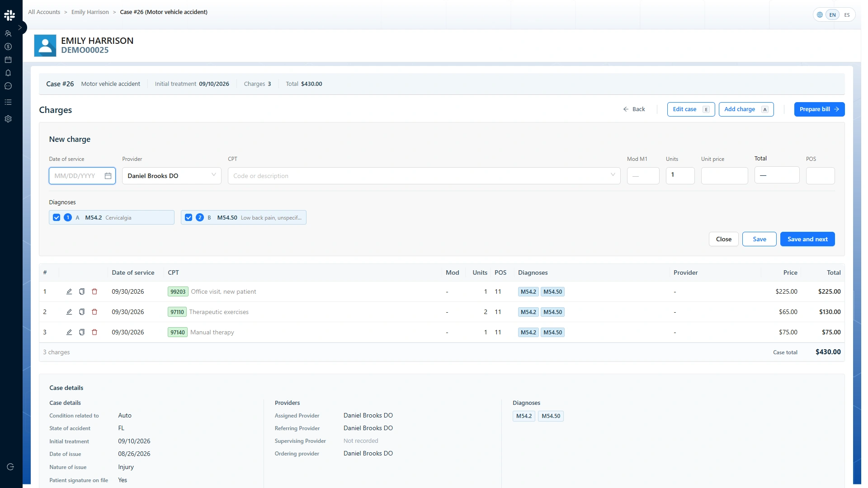Image resolution: width=868 pixels, height=488 pixels.
Task: Delete the 97140 Manual therapy charge
Action: coord(94,332)
